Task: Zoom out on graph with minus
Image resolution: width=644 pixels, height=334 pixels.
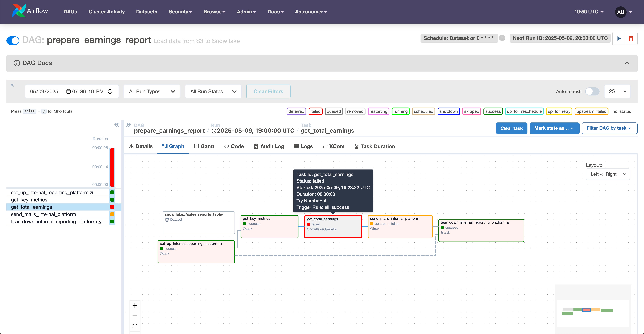Action: point(135,316)
